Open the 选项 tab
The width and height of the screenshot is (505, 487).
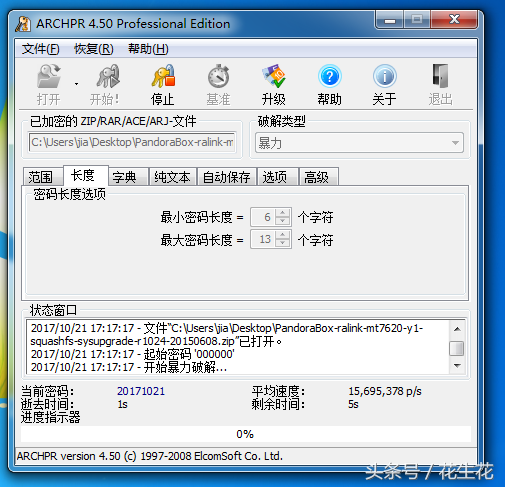click(278, 177)
